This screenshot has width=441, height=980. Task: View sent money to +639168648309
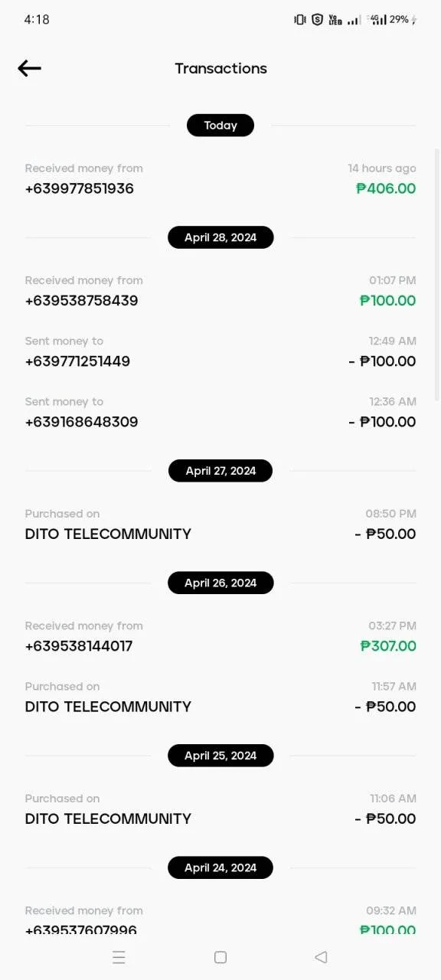pos(220,412)
